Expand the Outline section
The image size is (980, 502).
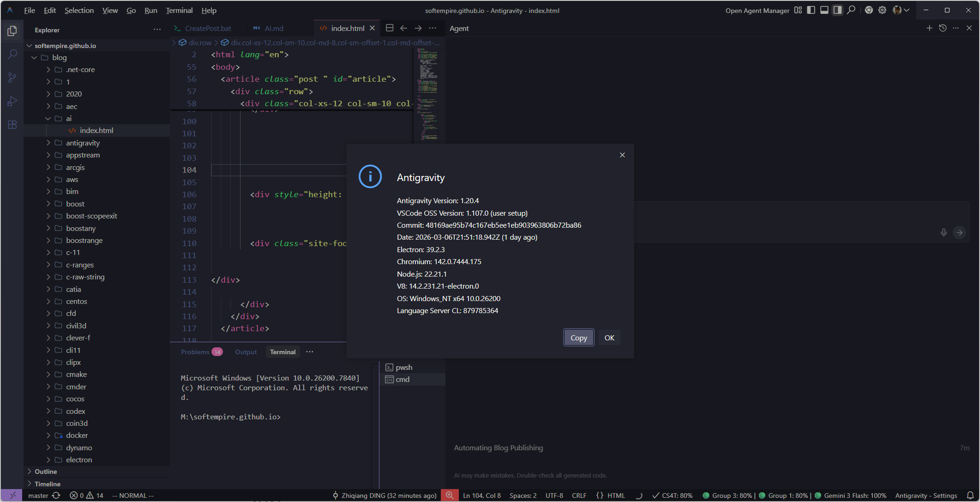coord(46,472)
